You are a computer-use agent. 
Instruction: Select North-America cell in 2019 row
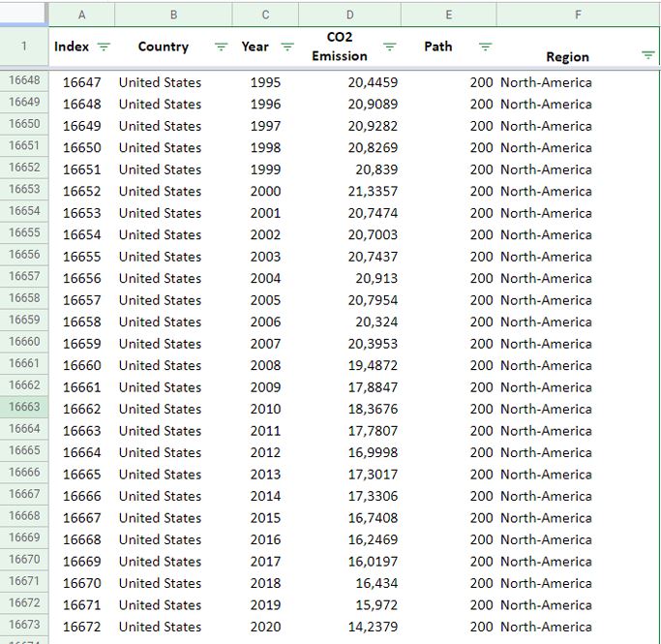pos(578,604)
